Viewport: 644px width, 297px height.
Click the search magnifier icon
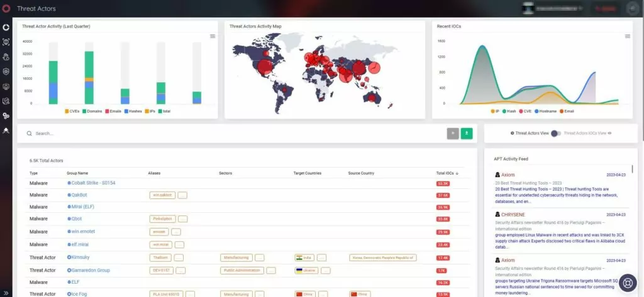click(x=29, y=133)
